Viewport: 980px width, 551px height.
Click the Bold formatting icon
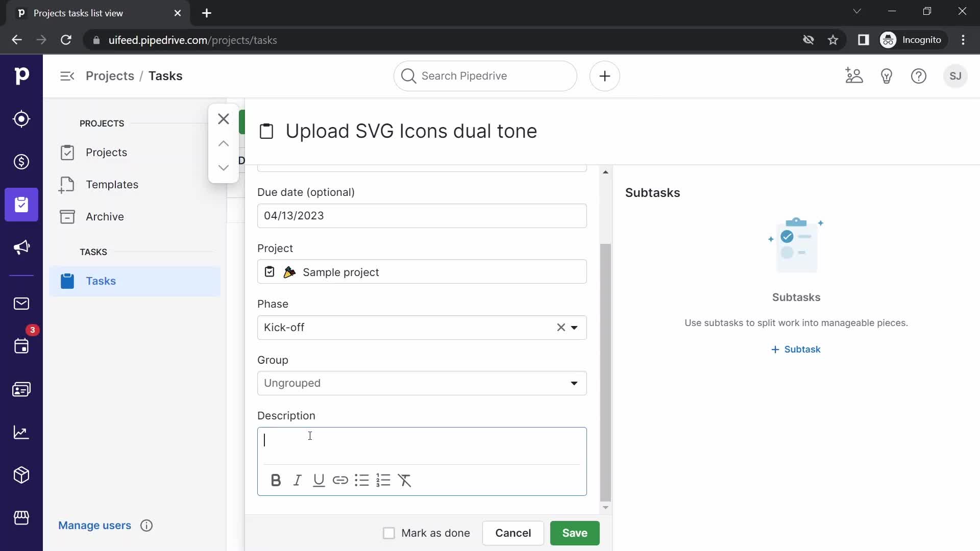[275, 481]
